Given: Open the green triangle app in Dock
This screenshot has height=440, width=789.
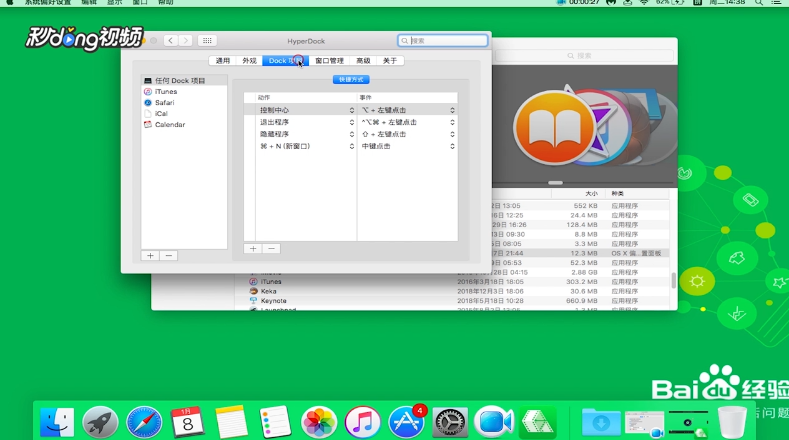Looking at the screenshot, I should [537, 421].
